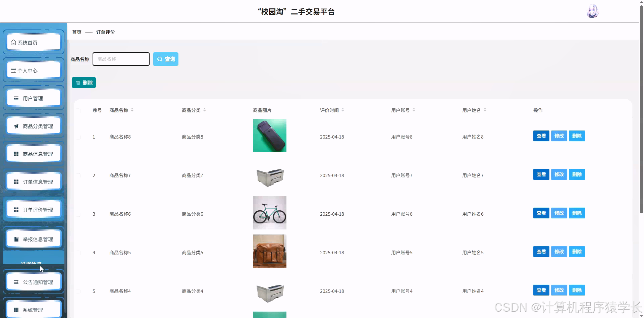
Task: Select the 系统首页 home icon in sidebar
Action: [x=13, y=42]
